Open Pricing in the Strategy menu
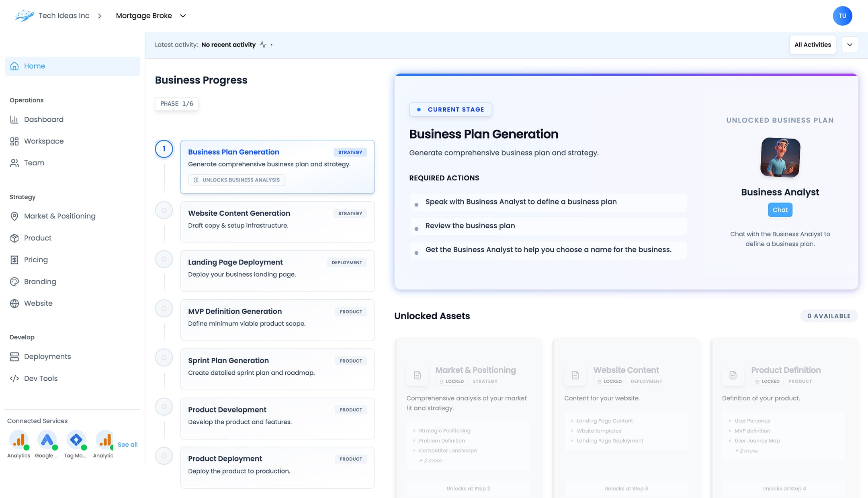The image size is (868, 498). coord(36,260)
